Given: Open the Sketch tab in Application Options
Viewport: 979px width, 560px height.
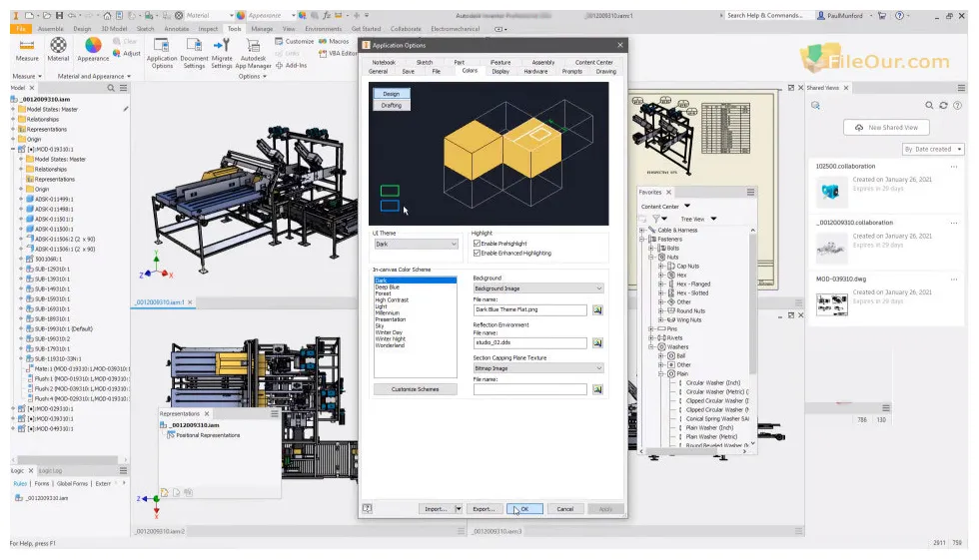Looking at the screenshot, I should 425,62.
